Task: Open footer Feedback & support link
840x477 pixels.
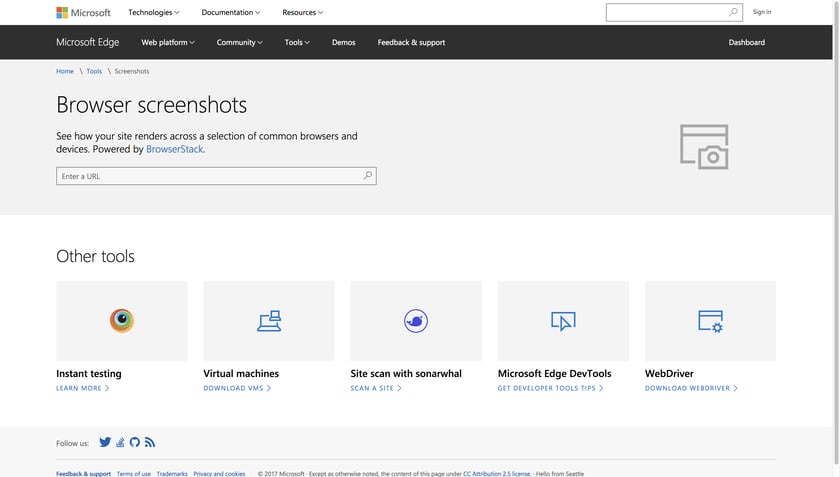Action: click(x=84, y=474)
